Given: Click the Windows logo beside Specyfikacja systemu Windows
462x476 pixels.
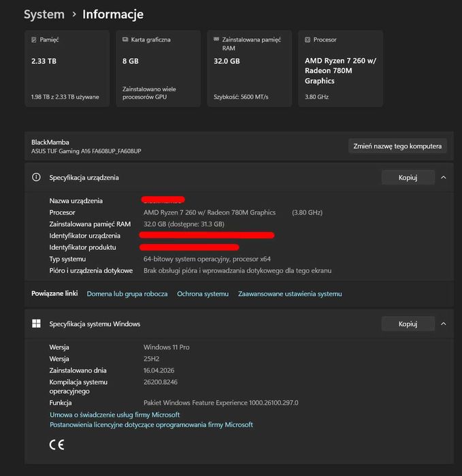Looking at the screenshot, I should point(36,323).
